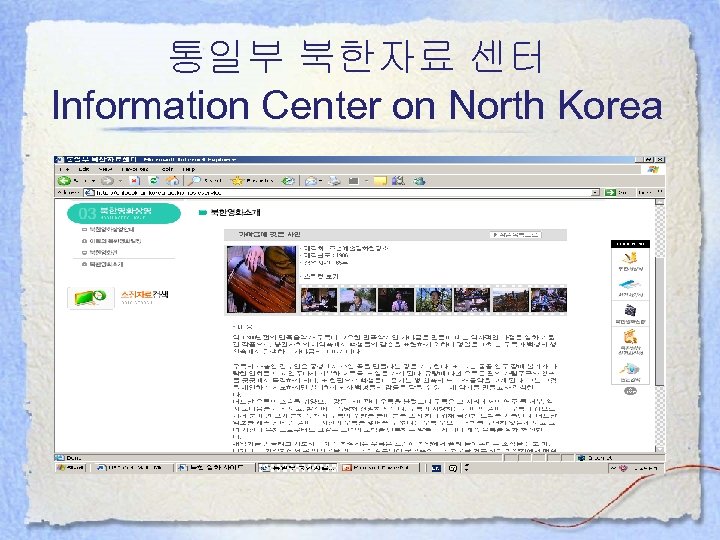Click the Stop loading red X icon
Image resolution: width=720 pixels, height=540 pixels.
coord(135,181)
